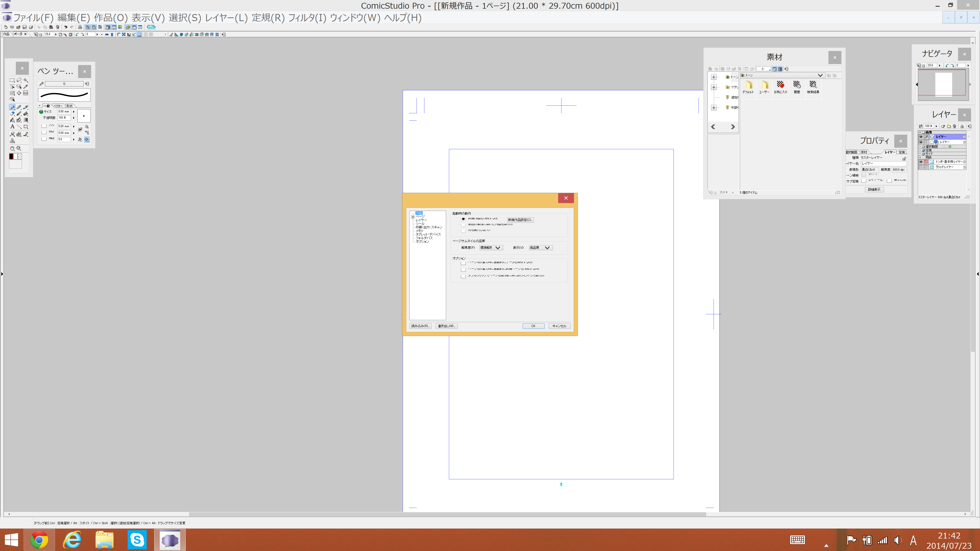Viewport: 980px width, 551px height.
Task: Click the 新規作品設定(C)... button
Action: tap(520, 220)
